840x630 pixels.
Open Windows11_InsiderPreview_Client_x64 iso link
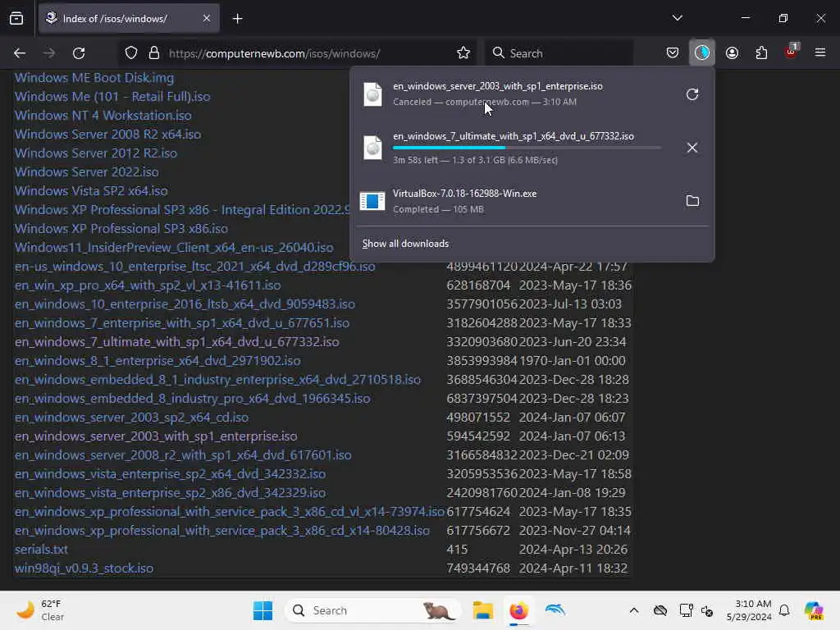[174, 248]
